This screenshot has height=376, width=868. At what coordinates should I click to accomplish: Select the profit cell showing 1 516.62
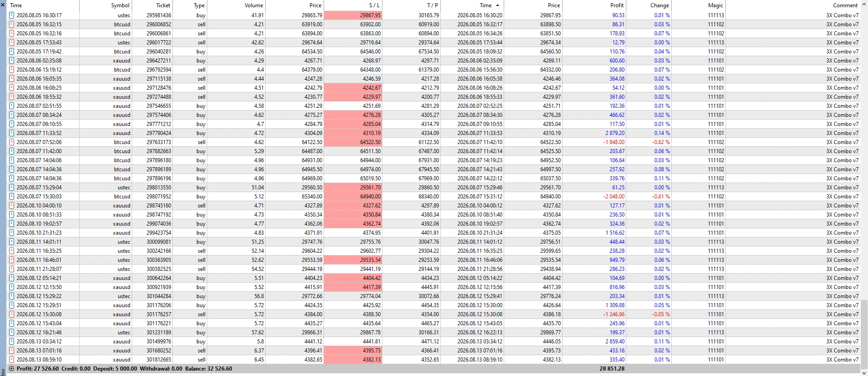615,233
